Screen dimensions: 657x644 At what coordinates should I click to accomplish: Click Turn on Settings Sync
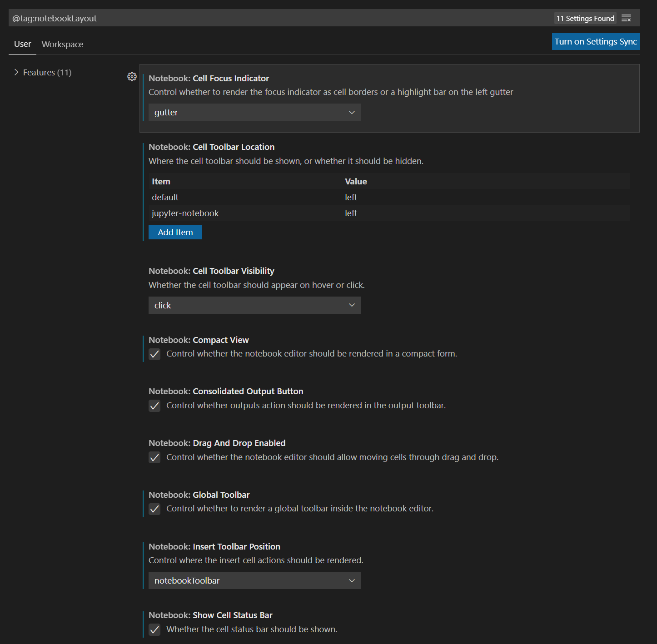tap(595, 41)
